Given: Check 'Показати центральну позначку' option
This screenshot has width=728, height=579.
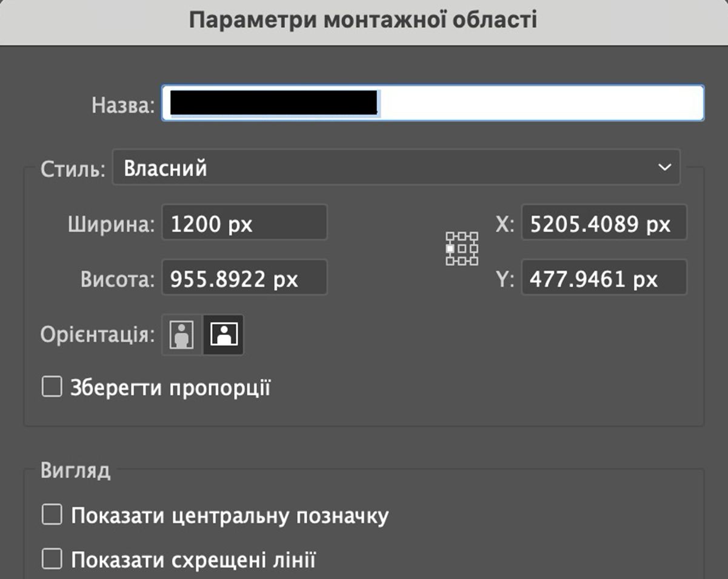Looking at the screenshot, I should click(52, 515).
